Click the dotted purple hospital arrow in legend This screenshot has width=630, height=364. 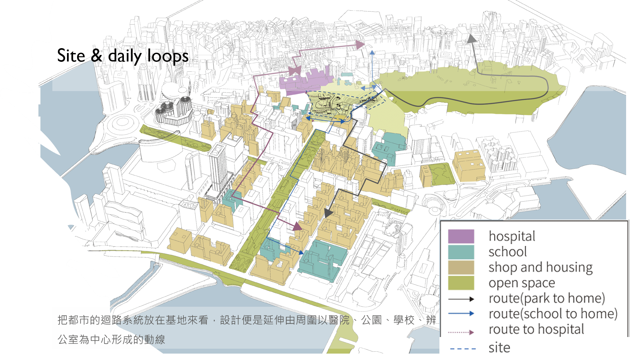point(461,332)
